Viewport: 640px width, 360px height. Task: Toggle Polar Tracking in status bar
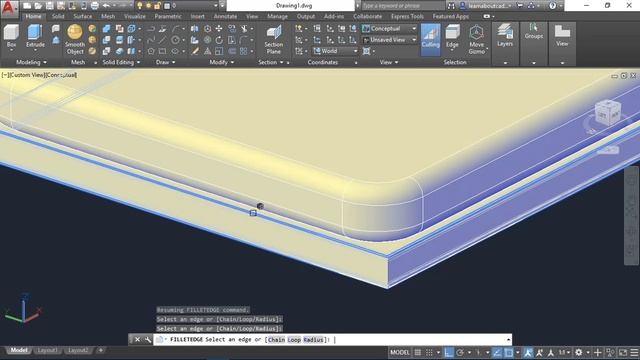460,353
